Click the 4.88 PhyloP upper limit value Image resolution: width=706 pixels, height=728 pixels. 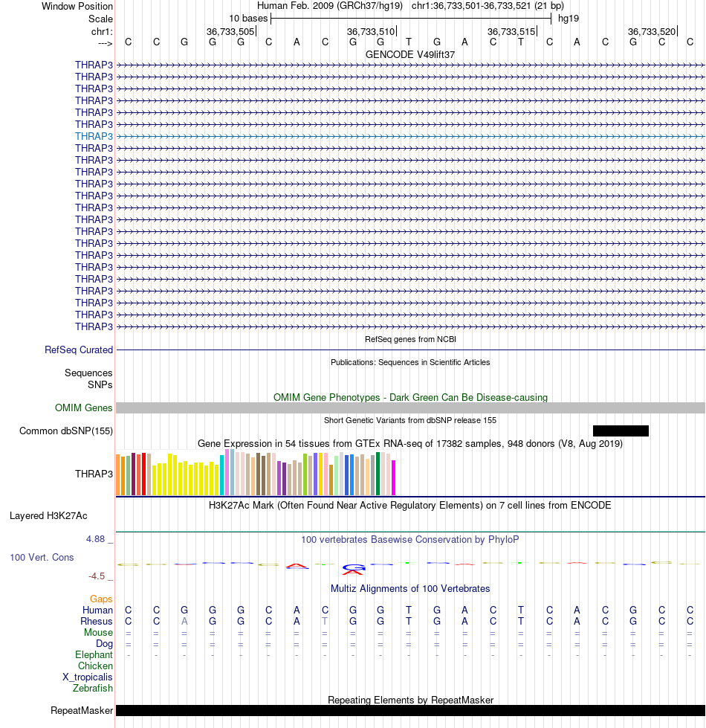[96, 539]
